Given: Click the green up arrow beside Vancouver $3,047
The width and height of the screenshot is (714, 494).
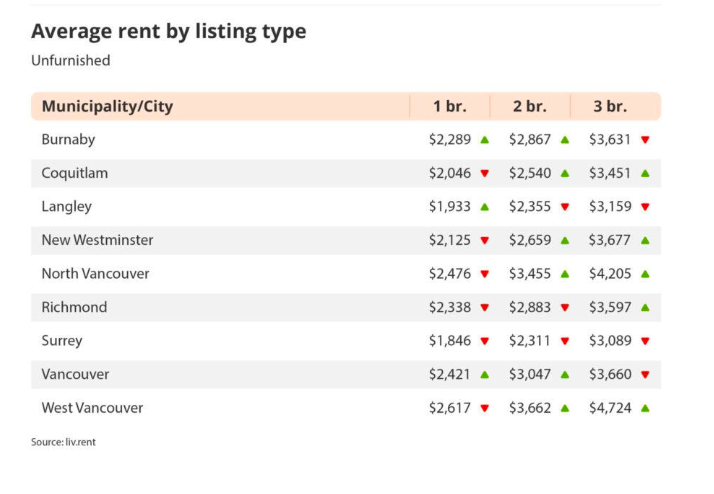Looking at the screenshot, I should click(565, 375).
